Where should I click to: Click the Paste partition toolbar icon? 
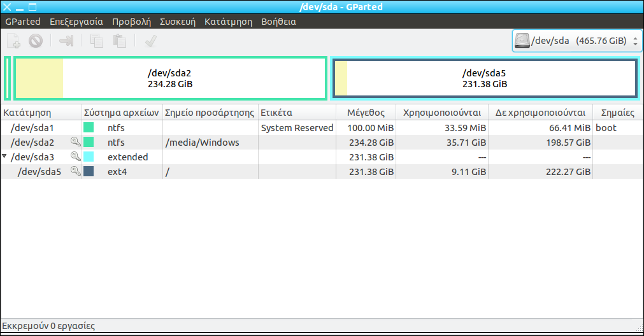click(x=119, y=41)
